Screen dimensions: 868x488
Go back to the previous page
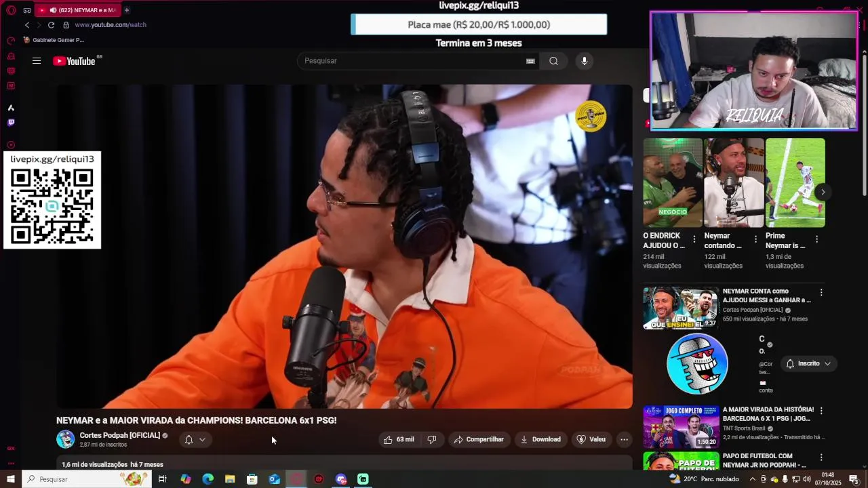pos(27,25)
